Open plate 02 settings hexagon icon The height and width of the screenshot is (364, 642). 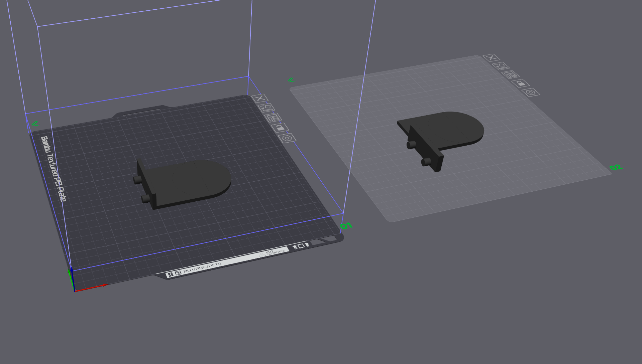click(x=531, y=92)
